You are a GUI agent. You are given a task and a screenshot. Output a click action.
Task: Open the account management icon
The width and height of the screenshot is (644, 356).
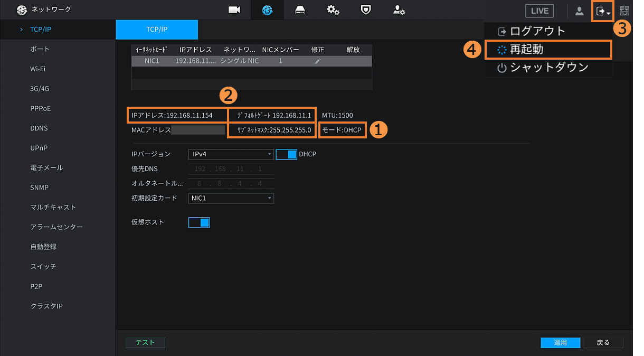399,10
